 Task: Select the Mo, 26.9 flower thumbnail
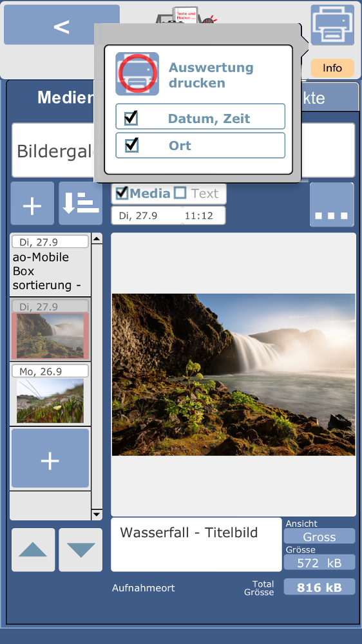[x=50, y=401]
